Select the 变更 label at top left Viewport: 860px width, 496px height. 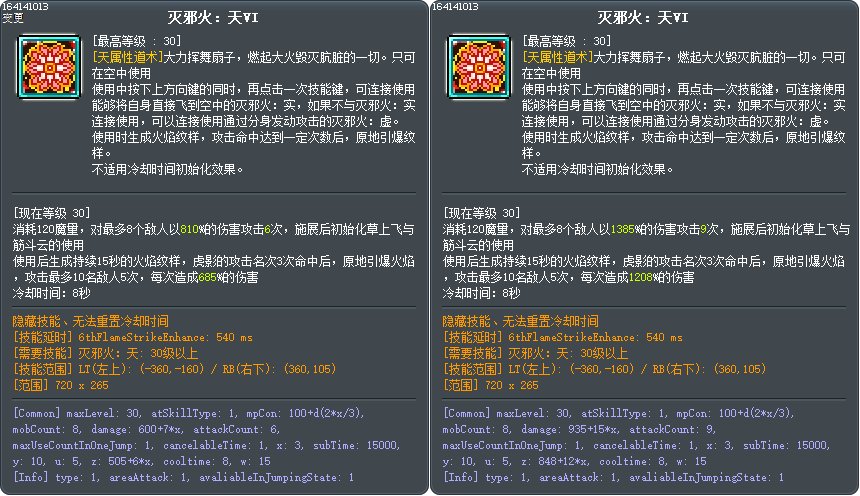(13, 18)
